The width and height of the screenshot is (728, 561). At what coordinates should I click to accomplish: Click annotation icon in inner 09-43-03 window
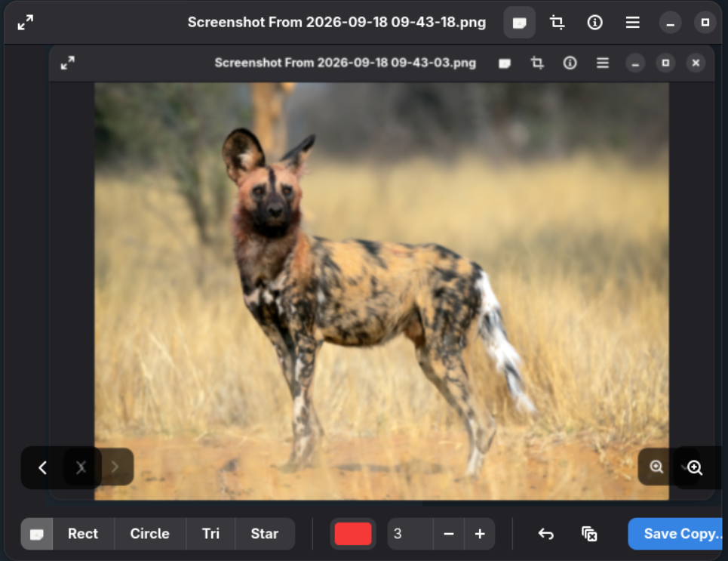(x=505, y=63)
